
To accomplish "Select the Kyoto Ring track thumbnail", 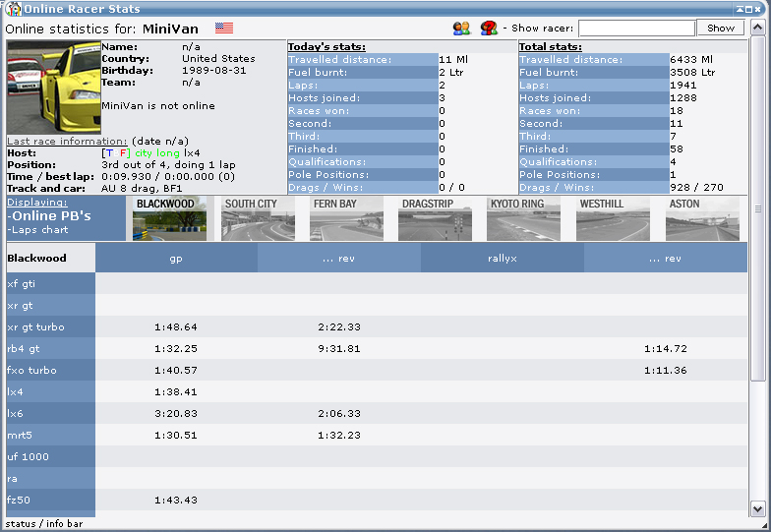I will [x=523, y=218].
